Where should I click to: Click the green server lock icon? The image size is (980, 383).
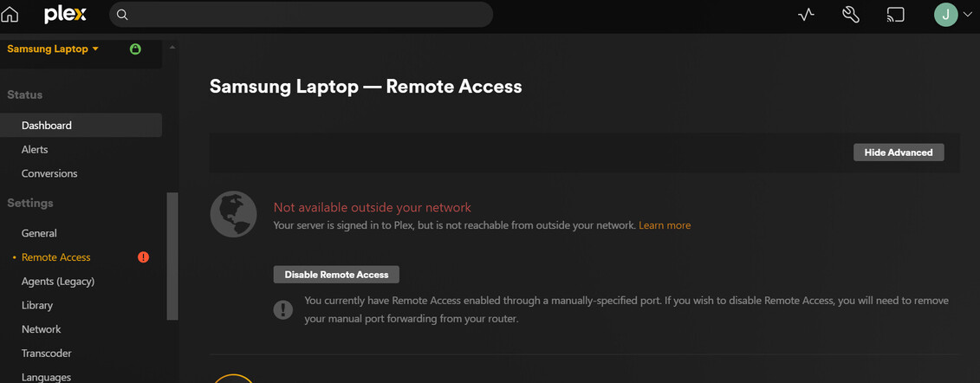point(135,49)
